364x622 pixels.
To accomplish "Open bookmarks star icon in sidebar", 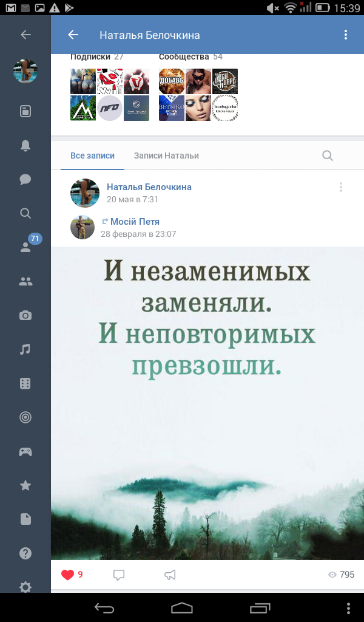I will [x=25, y=485].
